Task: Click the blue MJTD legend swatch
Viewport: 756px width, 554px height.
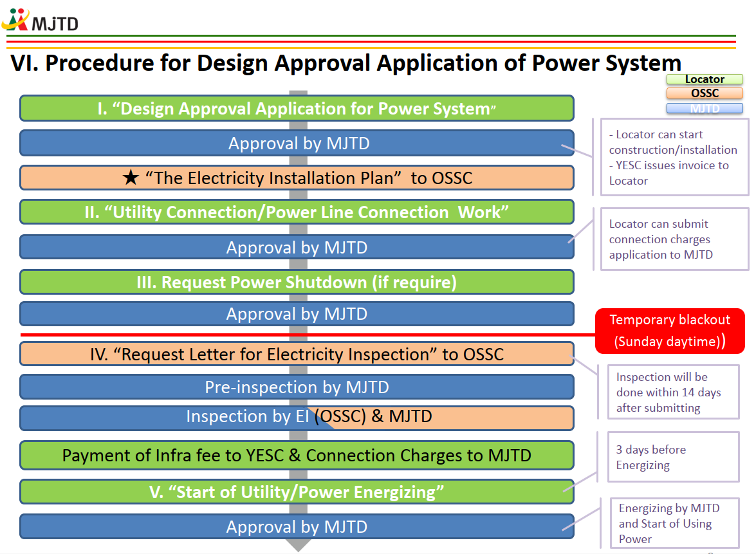Action: pyautogui.click(x=705, y=109)
